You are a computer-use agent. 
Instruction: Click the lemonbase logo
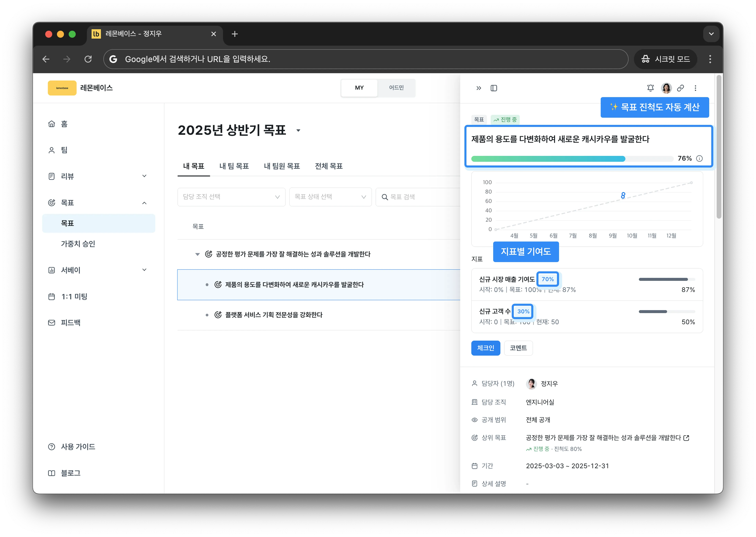tap(62, 88)
